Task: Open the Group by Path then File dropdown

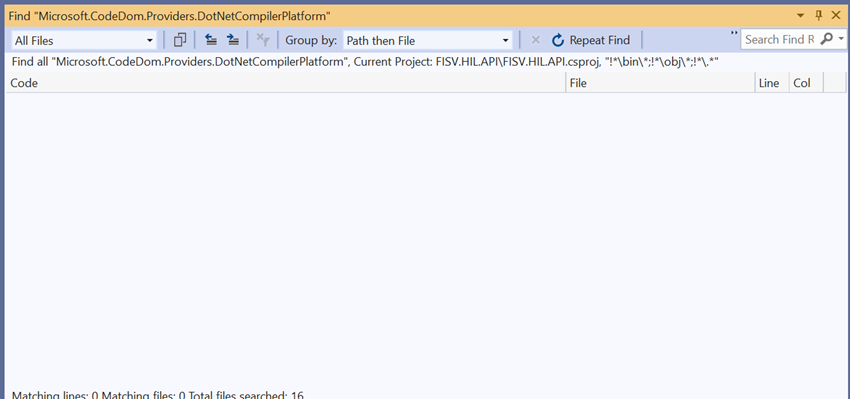Action: (x=427, y=40)
